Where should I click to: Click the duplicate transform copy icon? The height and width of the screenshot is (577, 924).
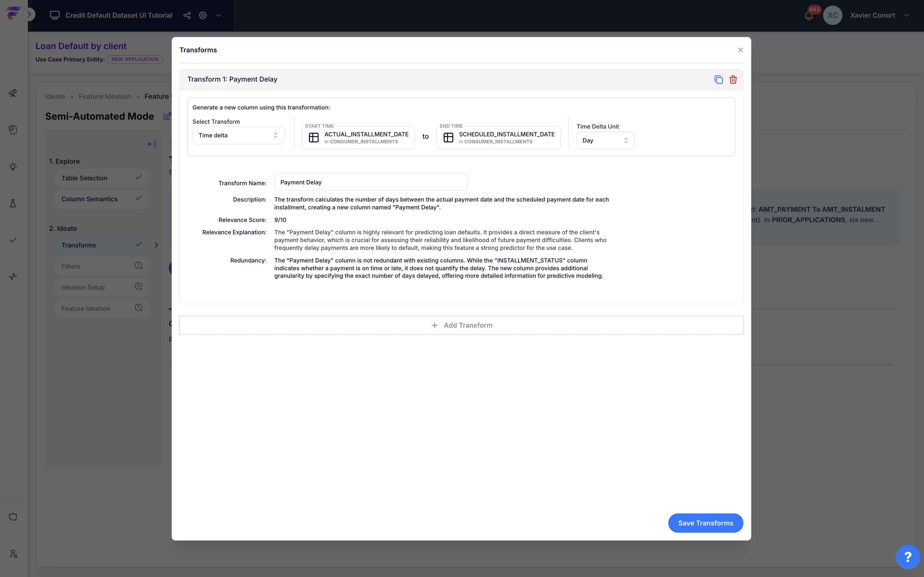[x=718, y=79]
